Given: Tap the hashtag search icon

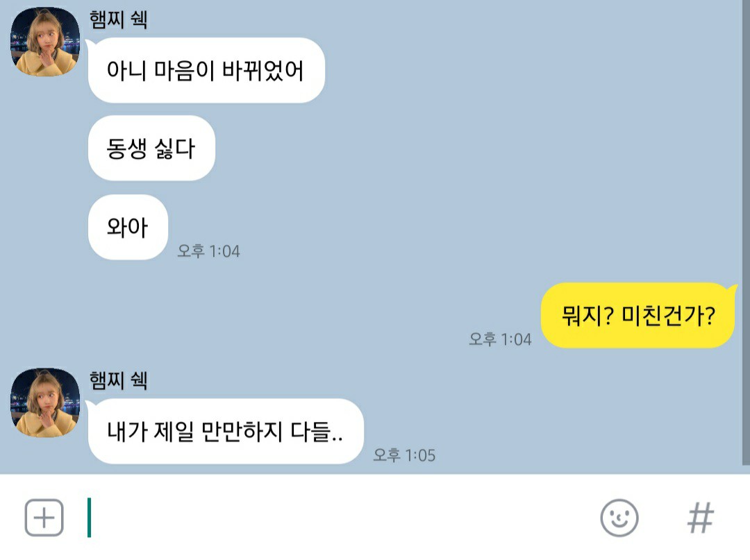Looking at the screenshot, I should [x=700, y=518].
